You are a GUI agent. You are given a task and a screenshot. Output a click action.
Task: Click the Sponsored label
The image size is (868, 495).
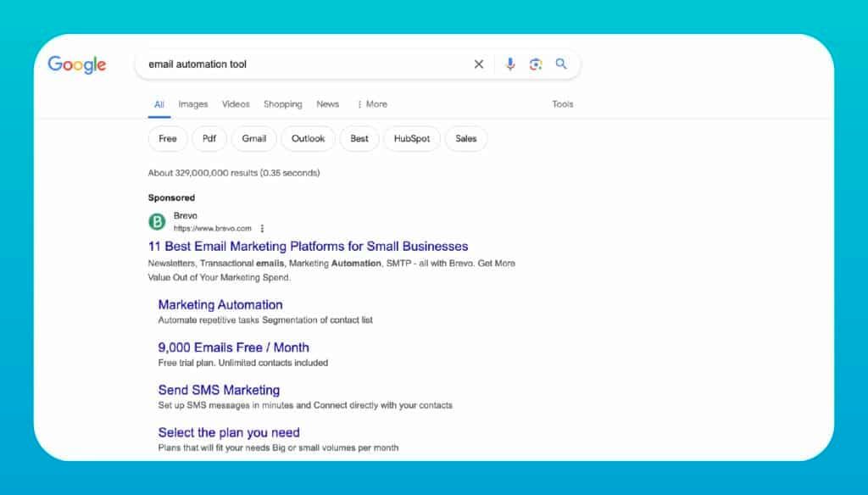click(171, 197)
